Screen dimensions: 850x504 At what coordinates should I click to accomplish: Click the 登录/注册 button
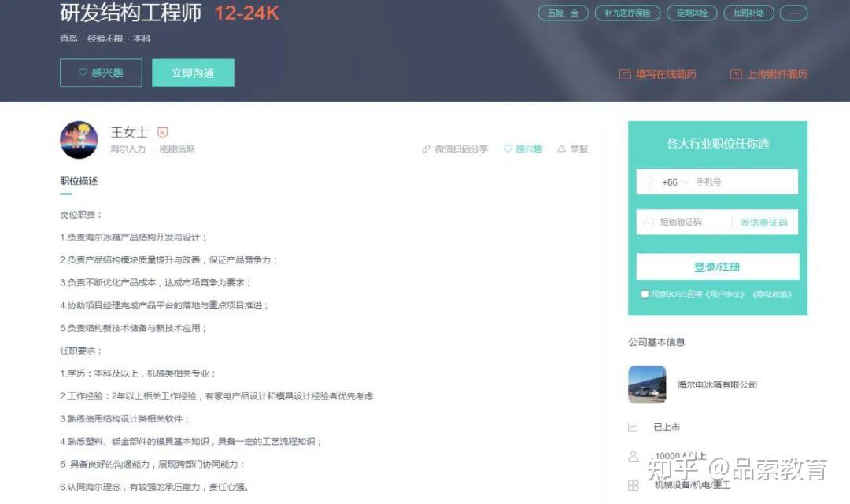coord(717,267)
